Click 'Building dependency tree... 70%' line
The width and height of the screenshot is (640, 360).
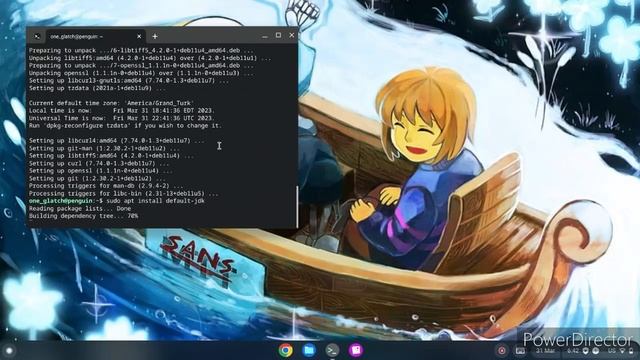[x=84, y=216]
